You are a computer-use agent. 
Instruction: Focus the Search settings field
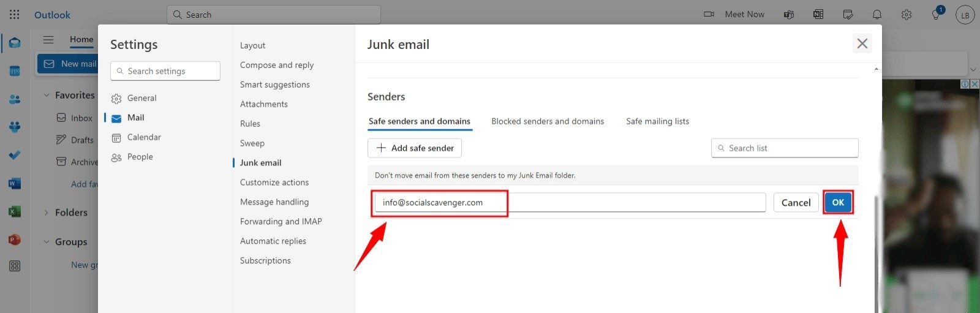point(165,71)
